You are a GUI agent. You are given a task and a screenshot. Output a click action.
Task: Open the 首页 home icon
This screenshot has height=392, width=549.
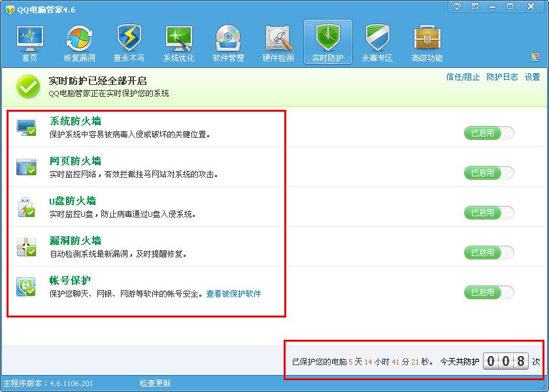(29, 43)
